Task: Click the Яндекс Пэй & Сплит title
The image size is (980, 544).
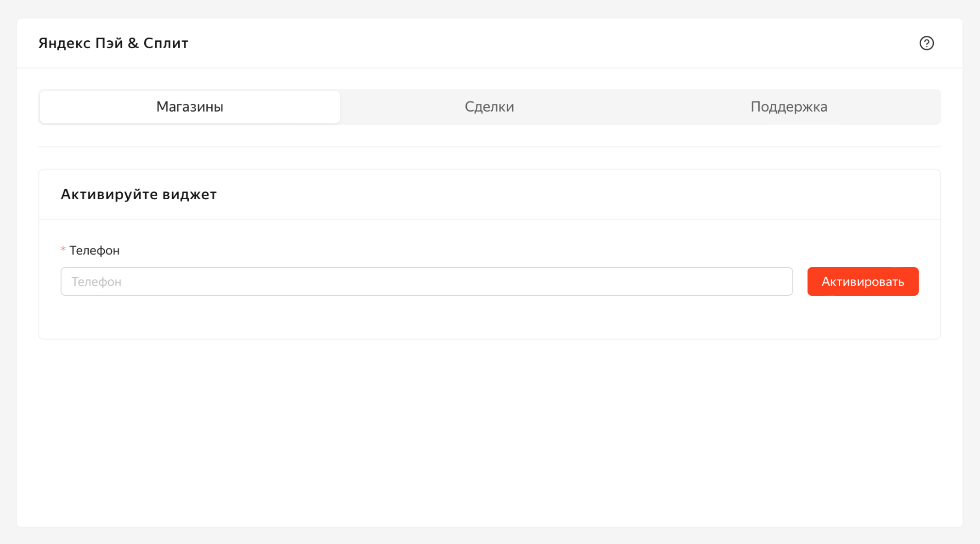Action: (x=113, y=43)
